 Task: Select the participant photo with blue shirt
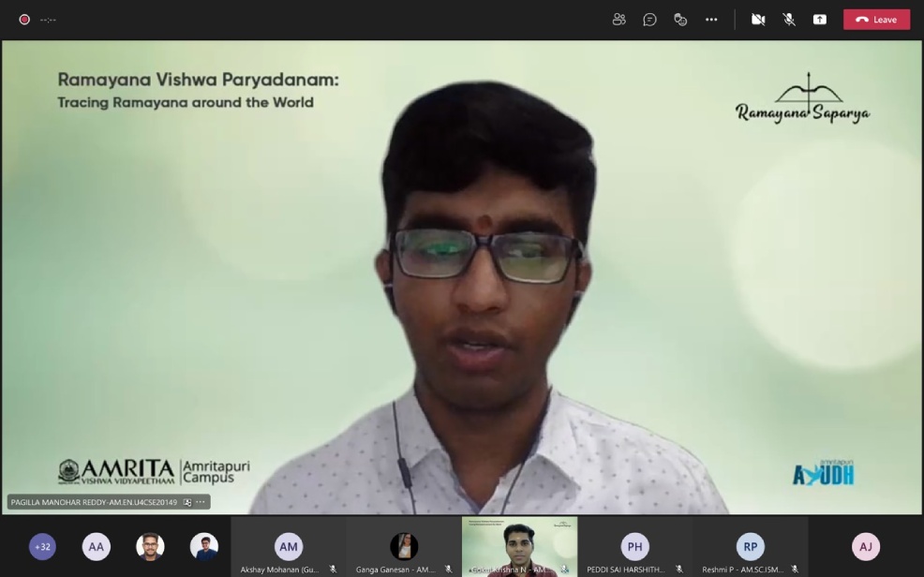point(204,547)
